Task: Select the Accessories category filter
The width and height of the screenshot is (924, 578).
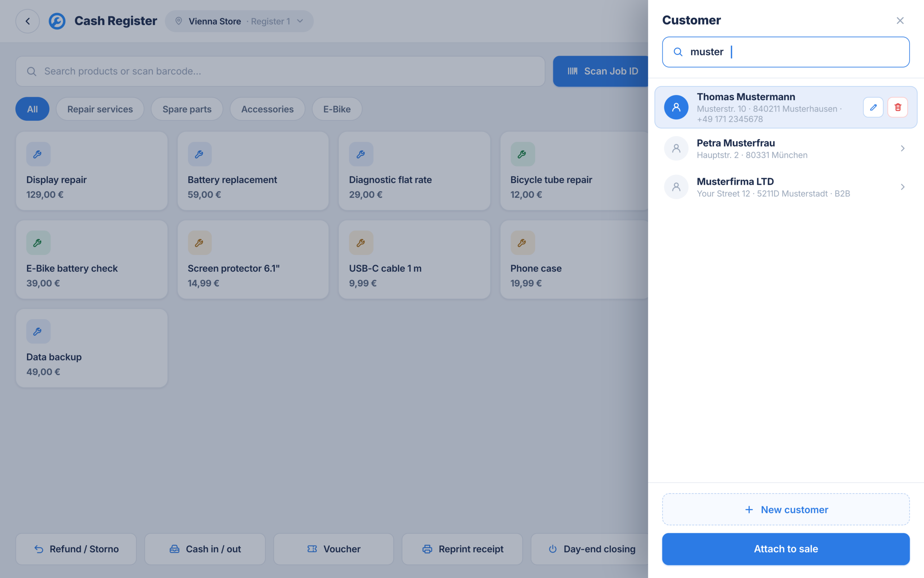Action: point(268,109)
